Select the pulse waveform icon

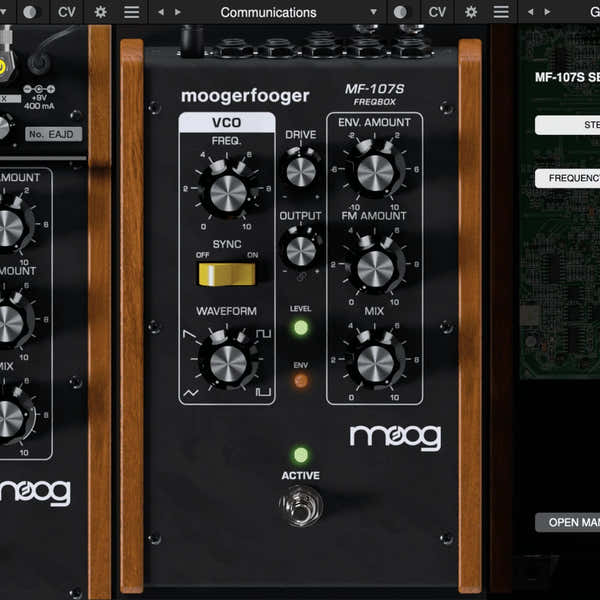tap(264, 392)
